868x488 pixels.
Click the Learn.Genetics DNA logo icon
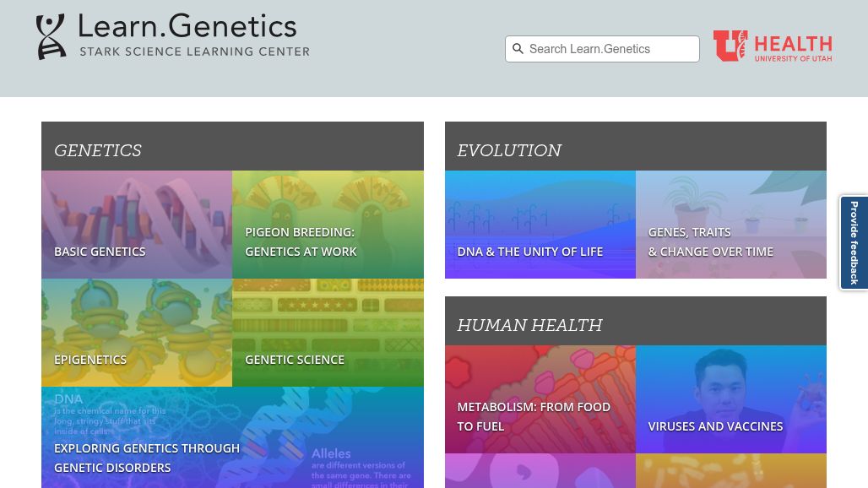pos(51,37)
